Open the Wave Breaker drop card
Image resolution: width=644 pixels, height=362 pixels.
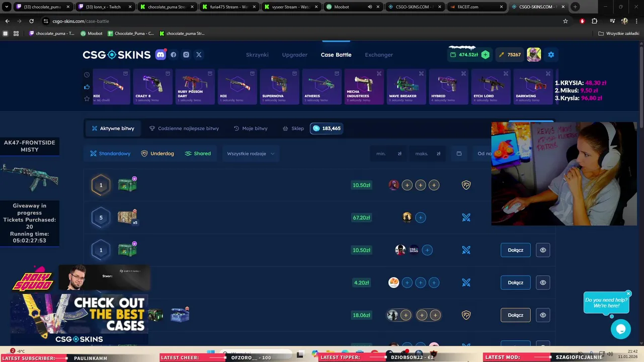[x=406, y=86]
